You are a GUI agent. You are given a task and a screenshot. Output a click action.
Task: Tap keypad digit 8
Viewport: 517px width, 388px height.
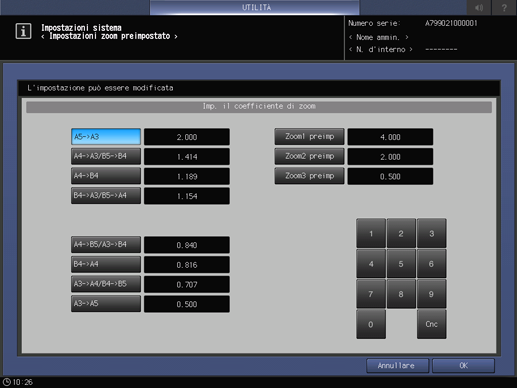(401, 294)
